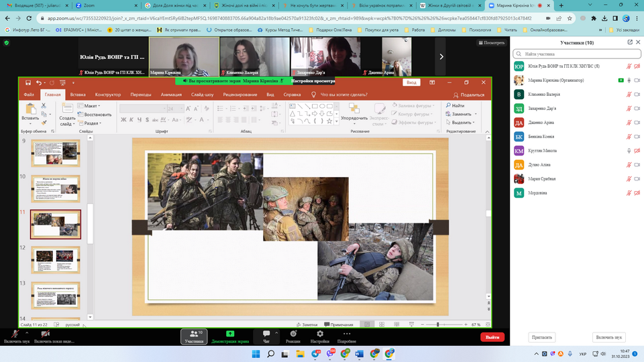Switch to the Анимация ribbon tab
This screenshot has width=644, height=362.
[171, 95]
